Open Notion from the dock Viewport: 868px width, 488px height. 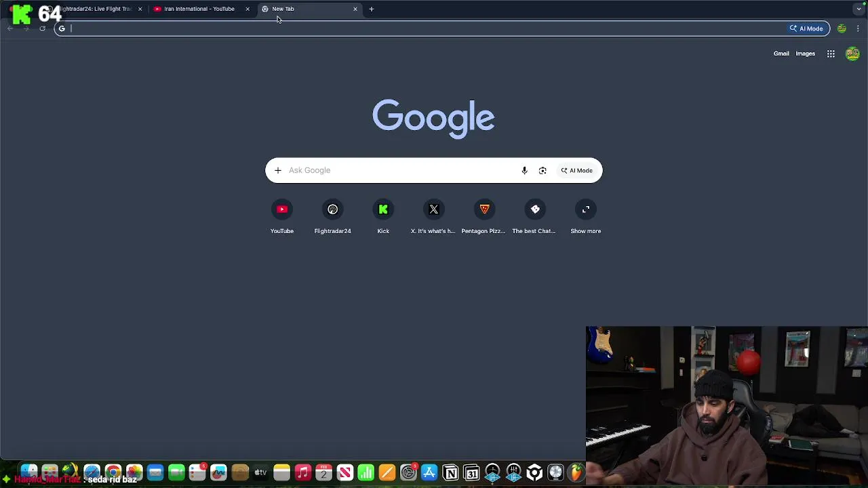(450, 472)
